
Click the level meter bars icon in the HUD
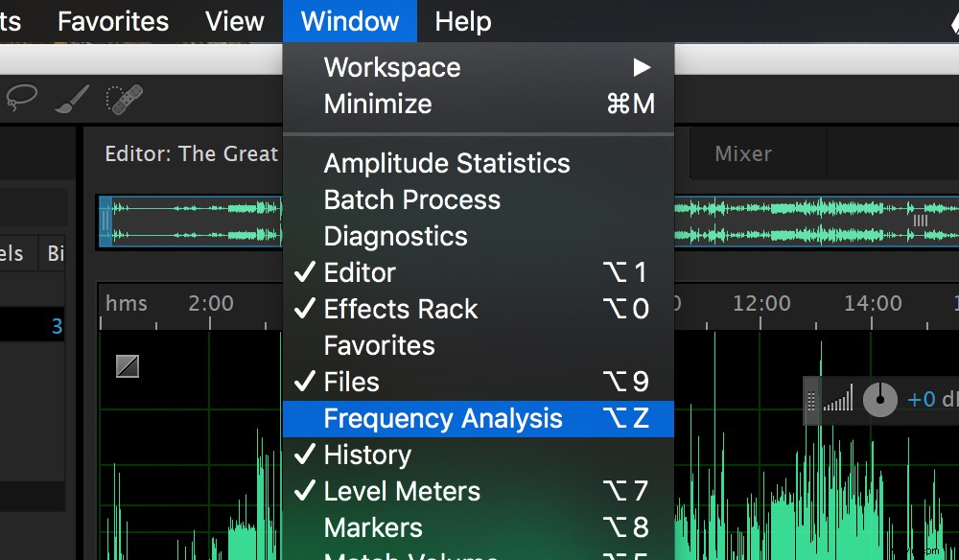838,399
